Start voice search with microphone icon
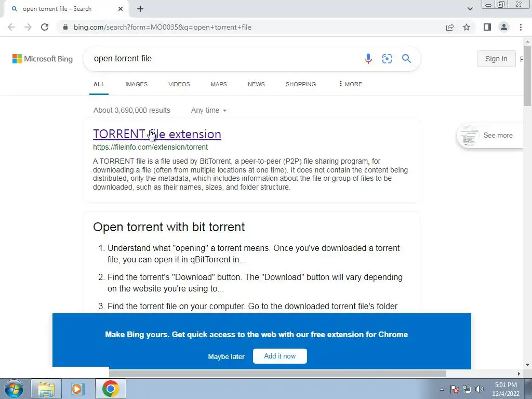This screenshot has width=532, height=399. click(368, 59)
